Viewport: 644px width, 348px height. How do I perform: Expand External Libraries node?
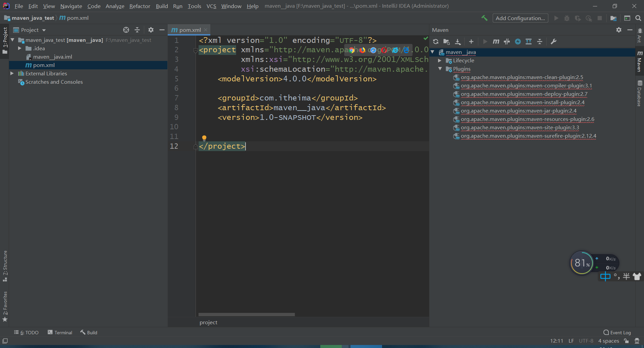pos(12,73)
